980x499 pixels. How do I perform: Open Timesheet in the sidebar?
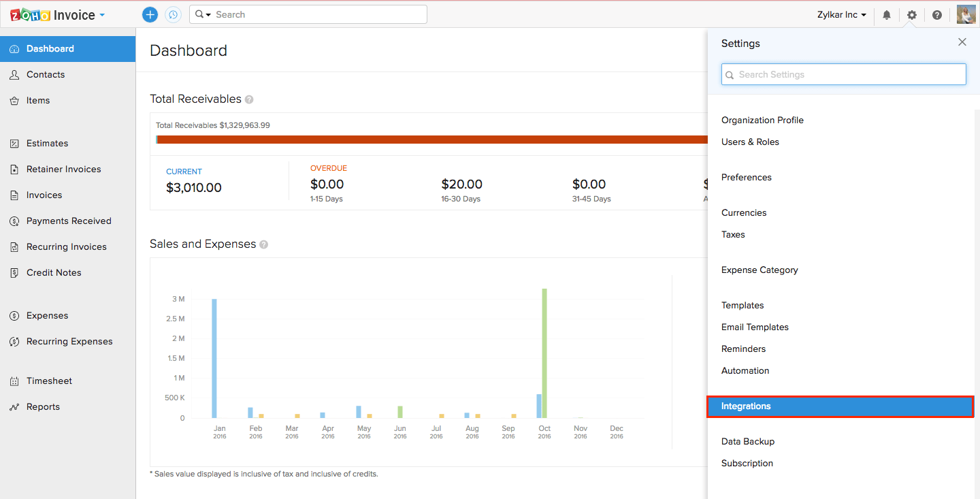pos(49,381)
